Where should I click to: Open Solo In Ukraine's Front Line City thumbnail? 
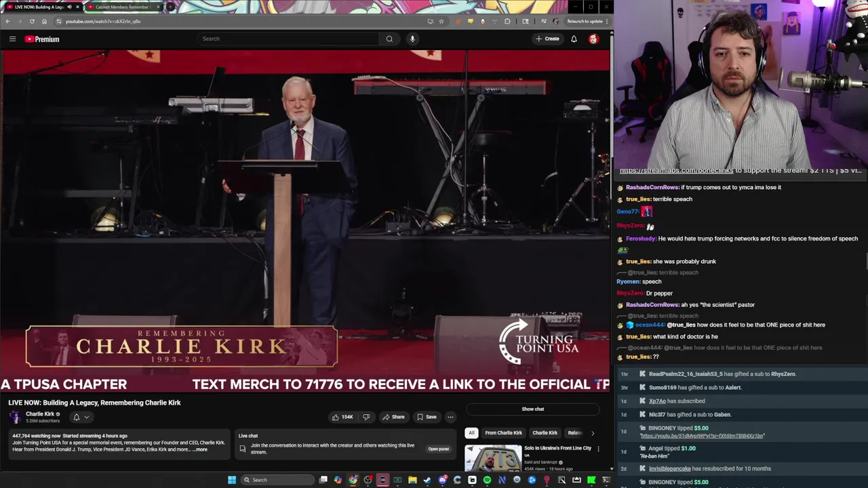coord(493,457)
